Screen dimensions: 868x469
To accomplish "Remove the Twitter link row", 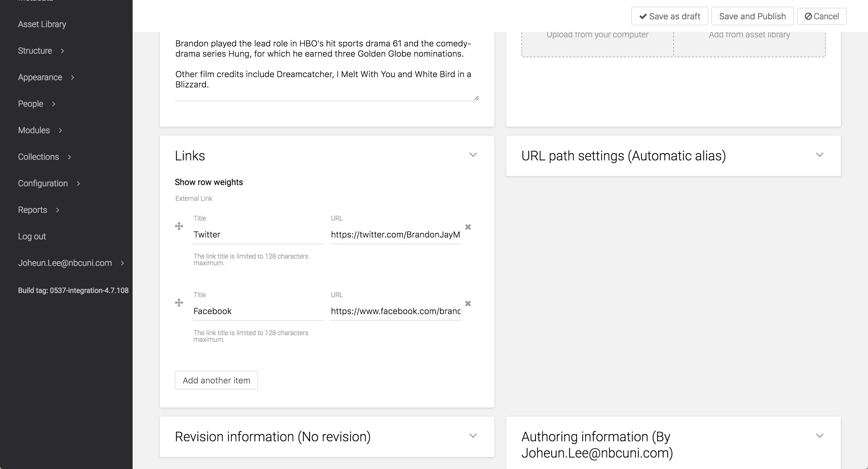I will (x=468, y=227).
